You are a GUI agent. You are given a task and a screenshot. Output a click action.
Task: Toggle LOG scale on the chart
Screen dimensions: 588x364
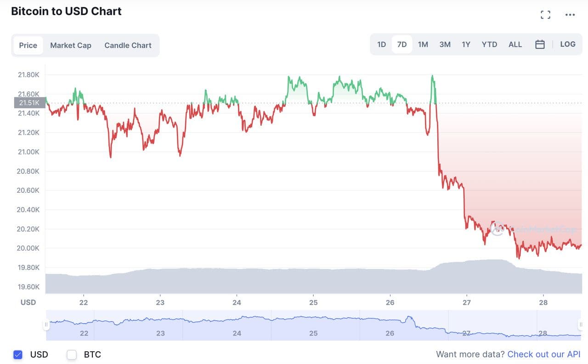(x=568, y=45)
